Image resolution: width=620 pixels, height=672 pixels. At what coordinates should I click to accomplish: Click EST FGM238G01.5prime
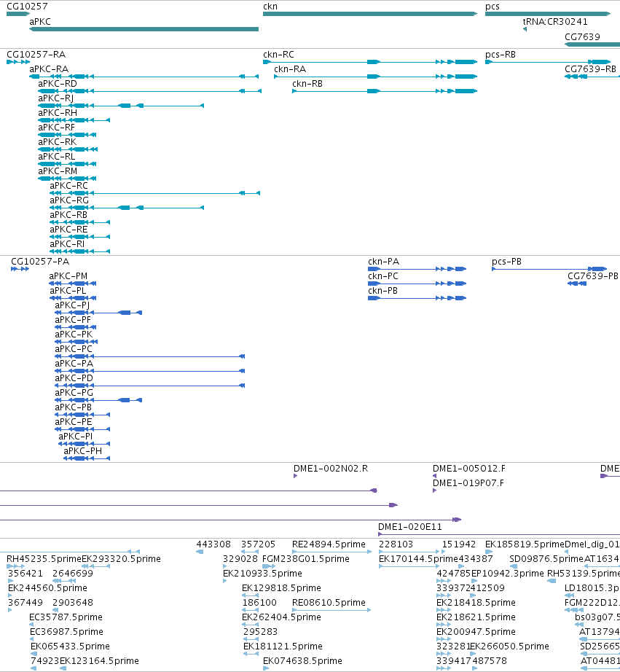coord(305,559)
